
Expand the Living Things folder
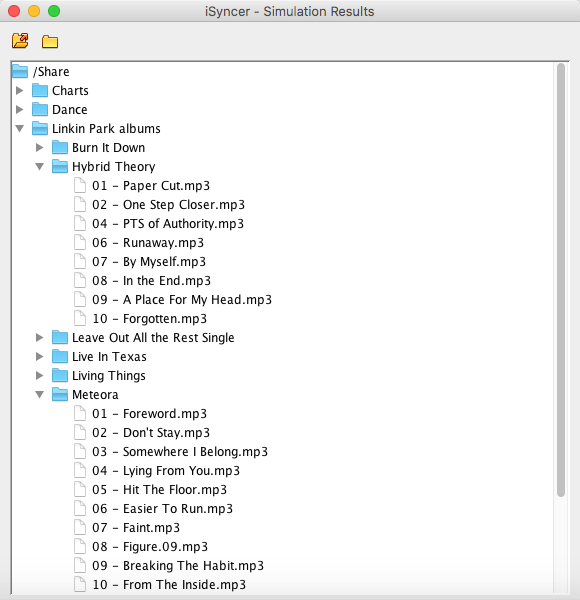39,375
